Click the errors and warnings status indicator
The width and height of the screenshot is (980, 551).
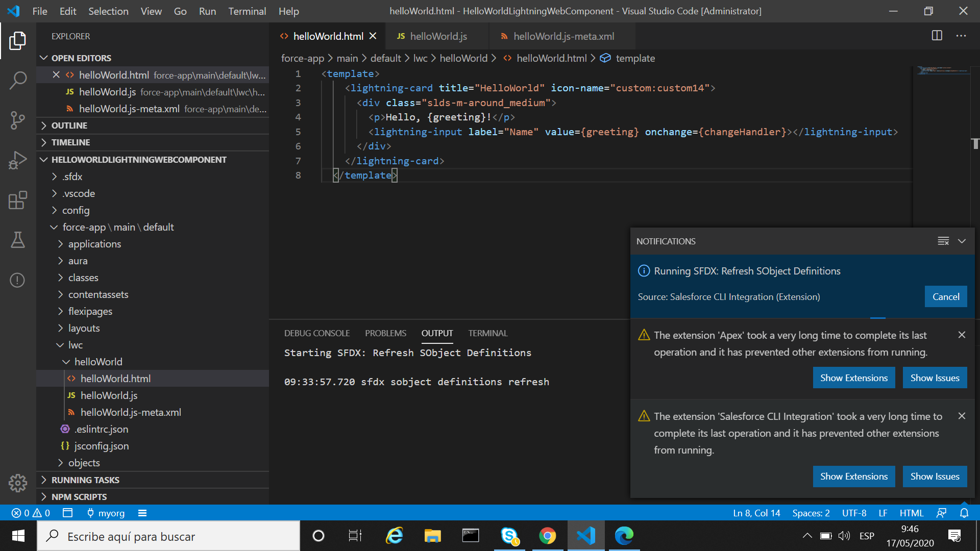point(31,513)
